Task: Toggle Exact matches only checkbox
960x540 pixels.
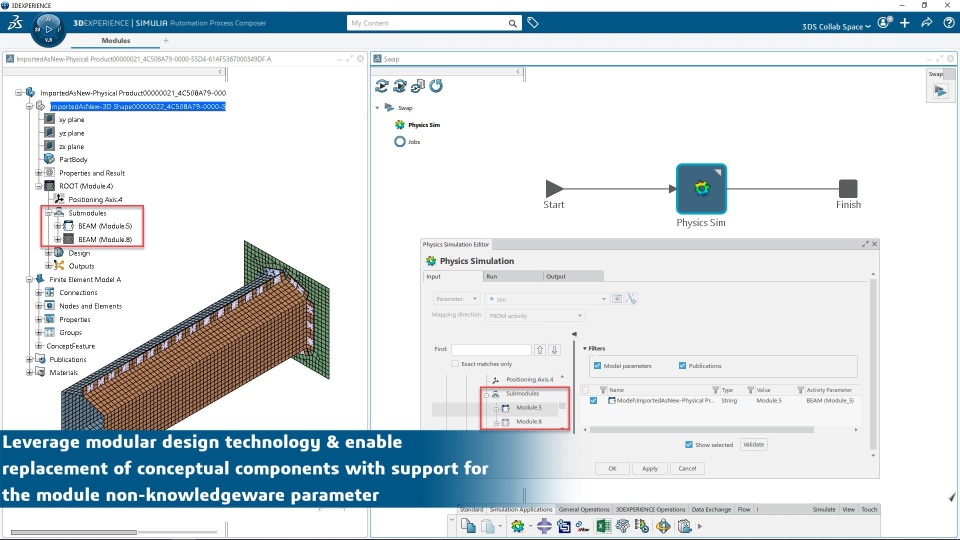Action: pos(455,364)
